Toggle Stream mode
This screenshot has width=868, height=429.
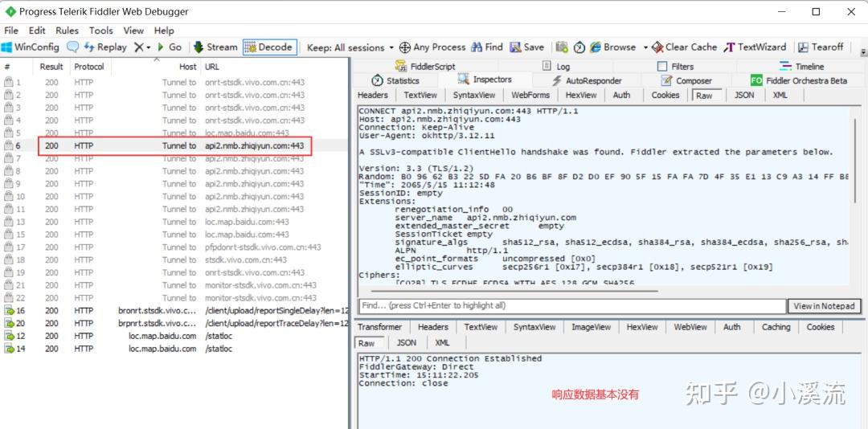[215, 47]
